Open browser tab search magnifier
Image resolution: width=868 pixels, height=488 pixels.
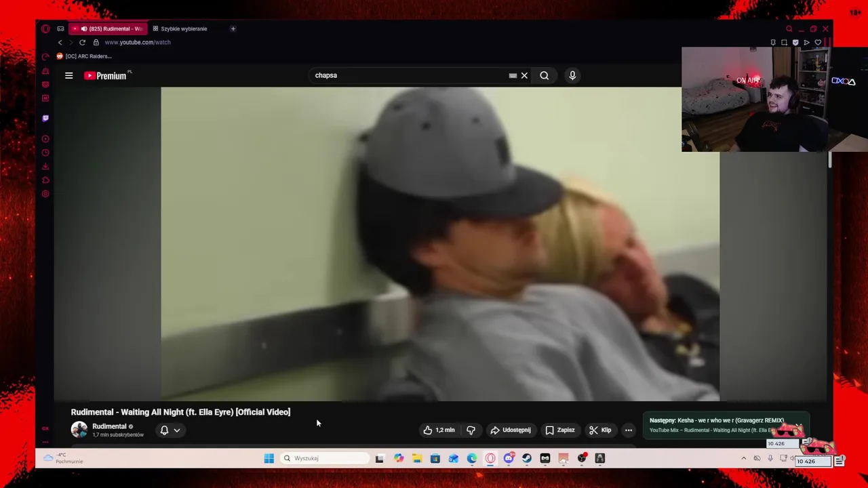(x=789, y=28)
